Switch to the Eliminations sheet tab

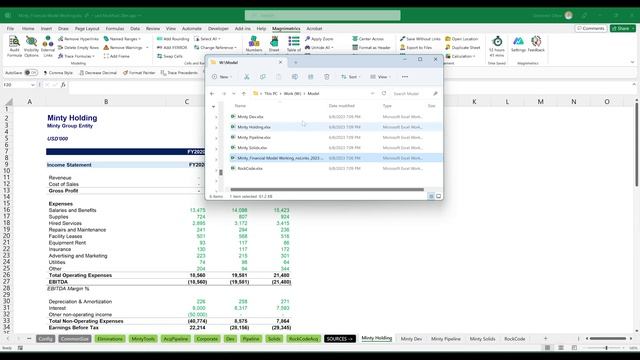coord(110,339)
